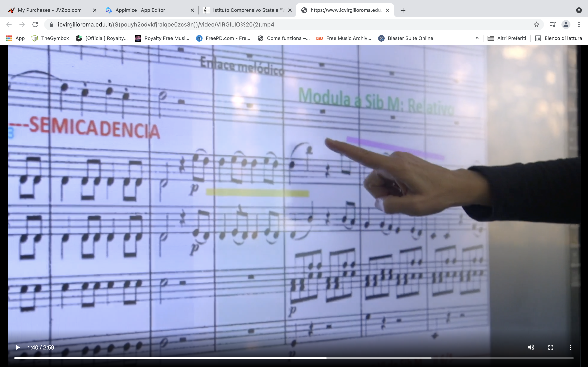Viewport: 588px width, 367px height.
Task: Open Elenco di lettura reading list
Action: coord(558,38)
